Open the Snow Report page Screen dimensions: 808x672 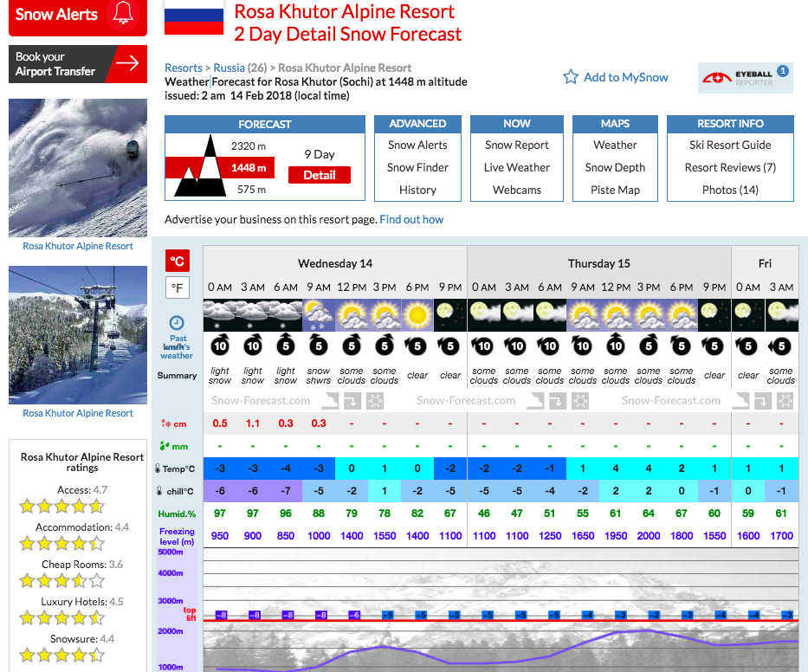click(x=517, y=145)
